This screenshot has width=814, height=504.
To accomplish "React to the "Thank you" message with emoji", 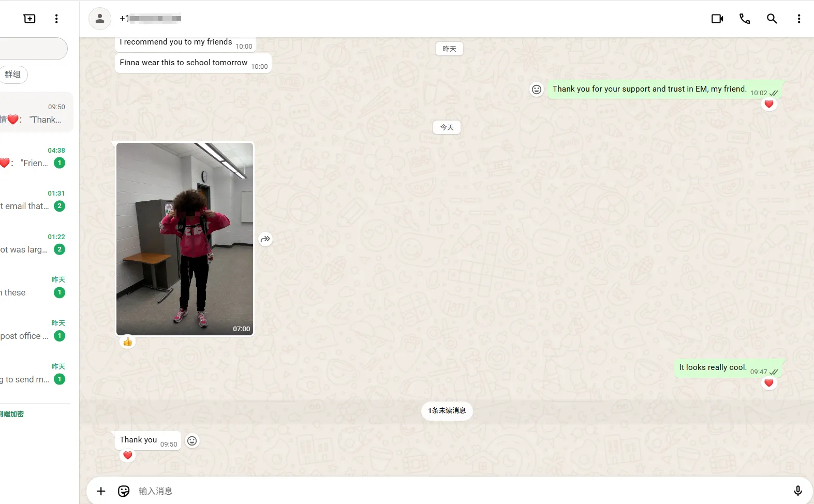I will [192, 440].
